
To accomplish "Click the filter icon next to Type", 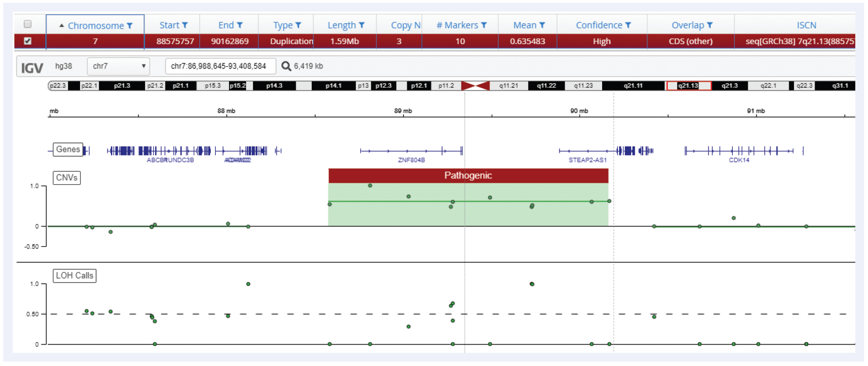I will 298,25.
